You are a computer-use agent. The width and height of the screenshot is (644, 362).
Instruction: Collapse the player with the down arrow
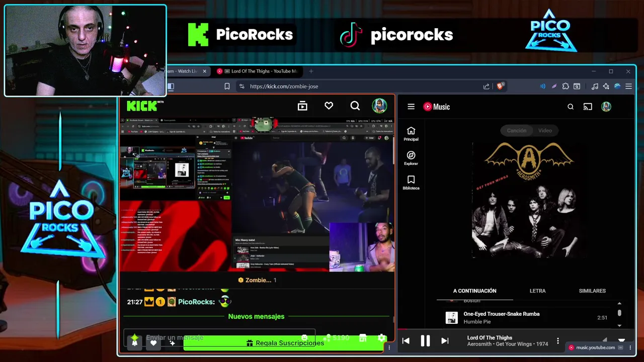621,340
